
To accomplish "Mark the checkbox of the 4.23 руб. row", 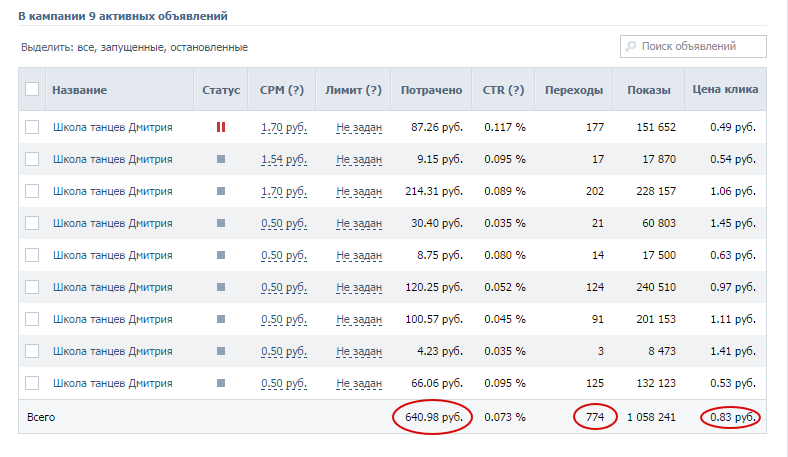I will pyautogui.click(x=32, y=351).
